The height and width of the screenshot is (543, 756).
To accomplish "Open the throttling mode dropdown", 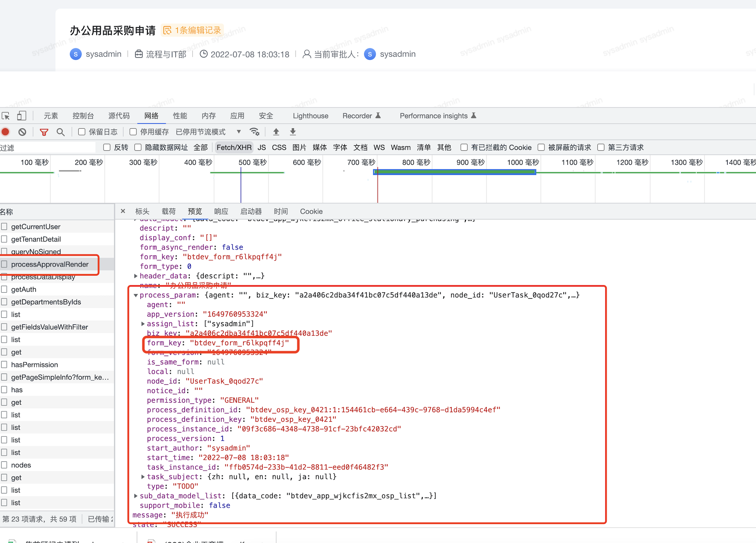I will click(x=208, y=132).
